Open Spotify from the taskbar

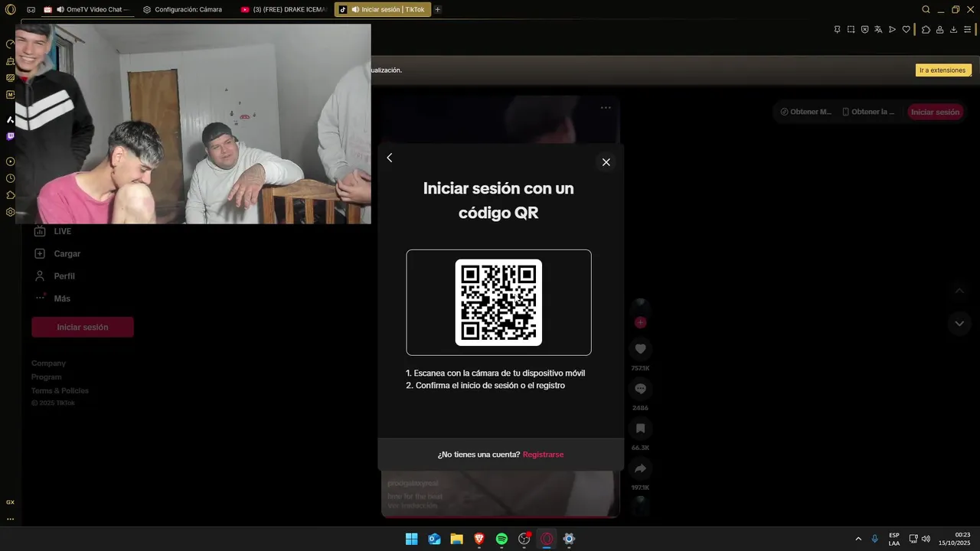tap(501, 539)
